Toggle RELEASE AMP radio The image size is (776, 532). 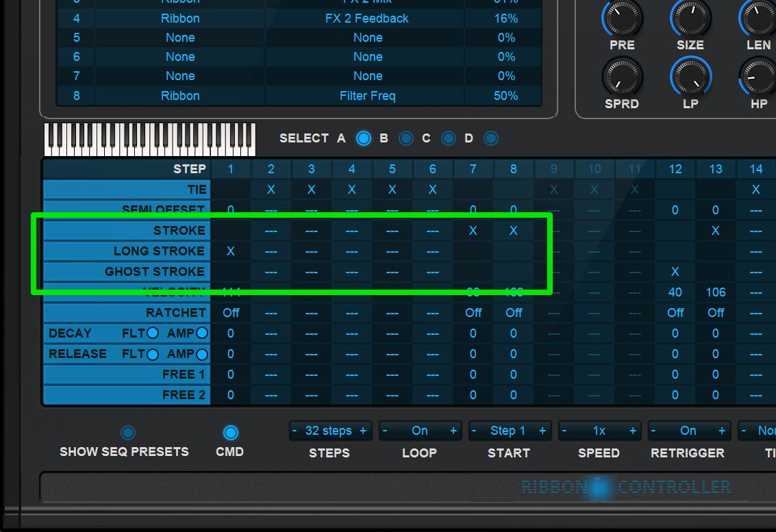(x=202, y=354)
